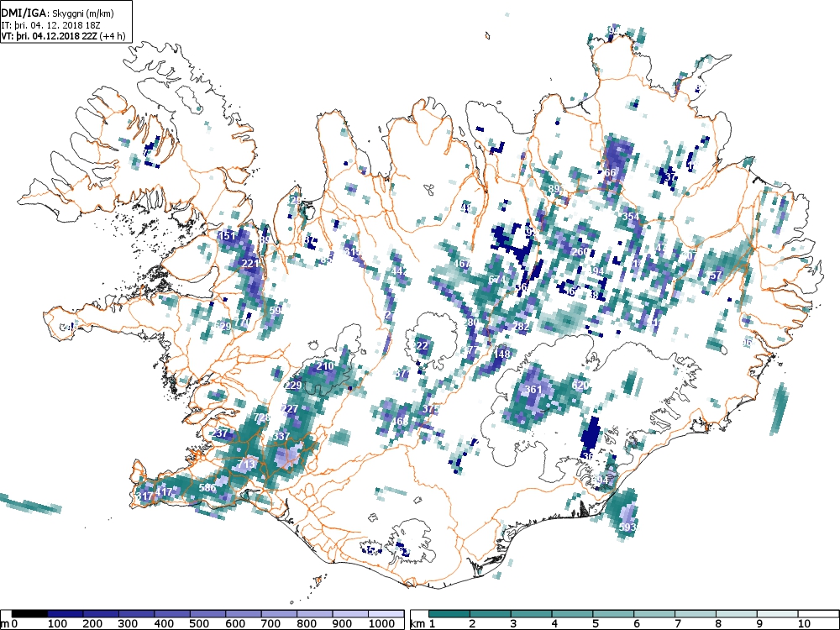
Task: Click the initial time line 'IT: þri. 04. 12. 2018 18Z'
Action: pos(50,24)
